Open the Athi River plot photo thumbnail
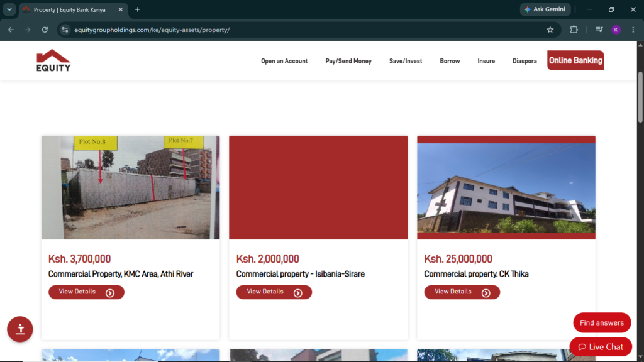Image resolution: width=644 pixels, height=362 pixels. [131, 187]
